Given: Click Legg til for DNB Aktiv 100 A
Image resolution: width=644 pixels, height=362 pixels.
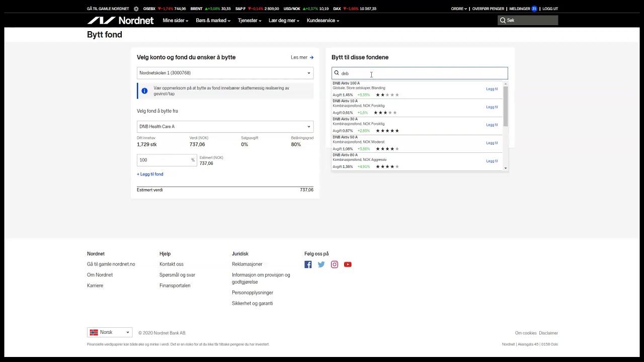Looking at the screenshot, I should point(492,89).
